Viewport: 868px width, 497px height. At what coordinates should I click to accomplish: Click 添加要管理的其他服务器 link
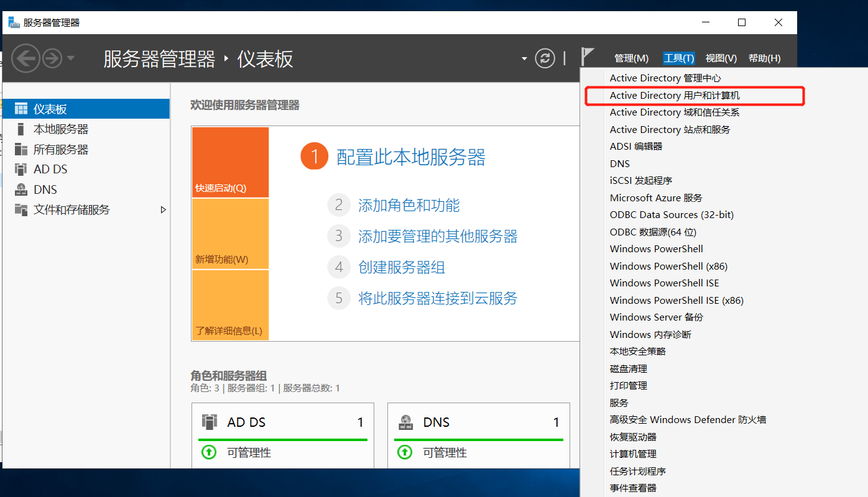pyautogui.click(x=438, y=236)
